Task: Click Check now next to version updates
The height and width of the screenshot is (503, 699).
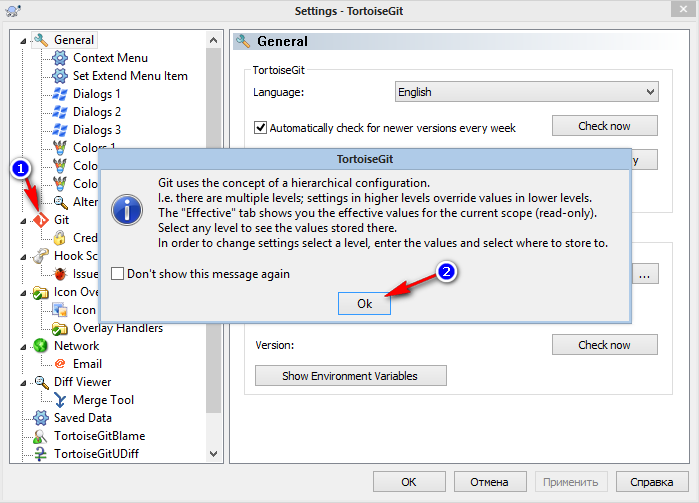Action: pyautogui.click(x=604, y=126)
